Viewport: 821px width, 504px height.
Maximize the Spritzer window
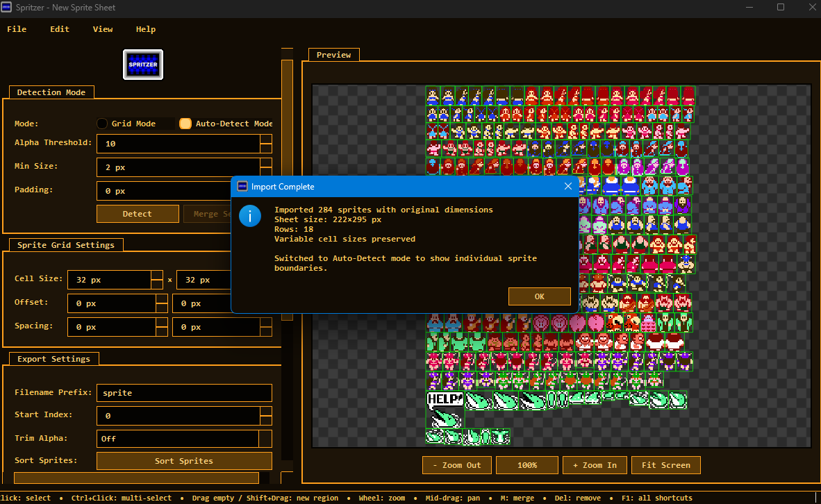click(x=781, y=8)
